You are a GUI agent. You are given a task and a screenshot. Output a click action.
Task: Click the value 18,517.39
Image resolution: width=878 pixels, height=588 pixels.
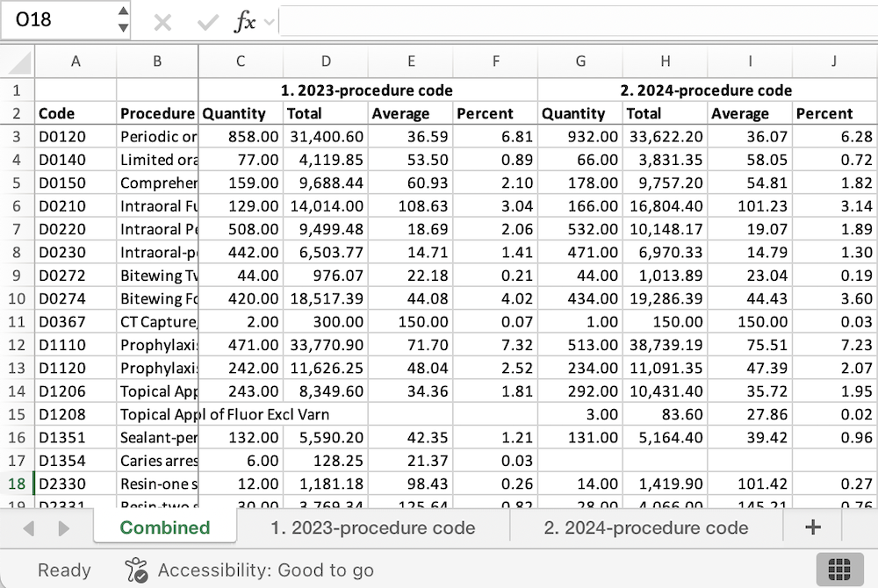[x=326, y=298]
